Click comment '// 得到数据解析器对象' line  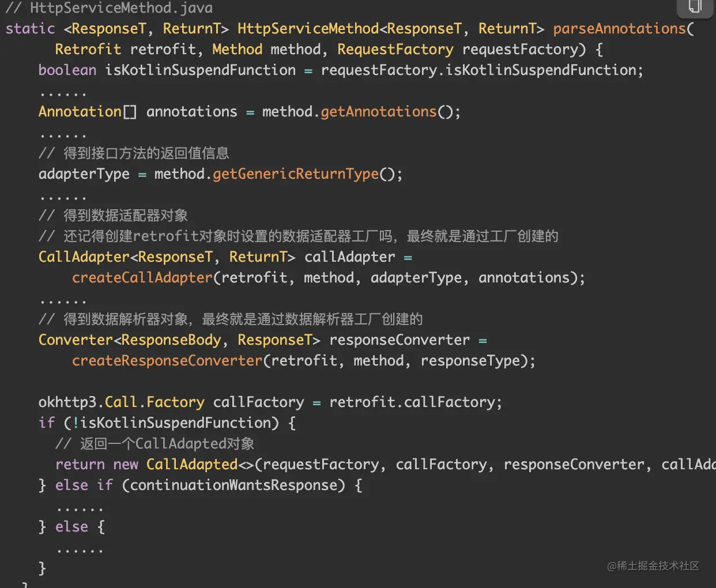tap(231, 319)
